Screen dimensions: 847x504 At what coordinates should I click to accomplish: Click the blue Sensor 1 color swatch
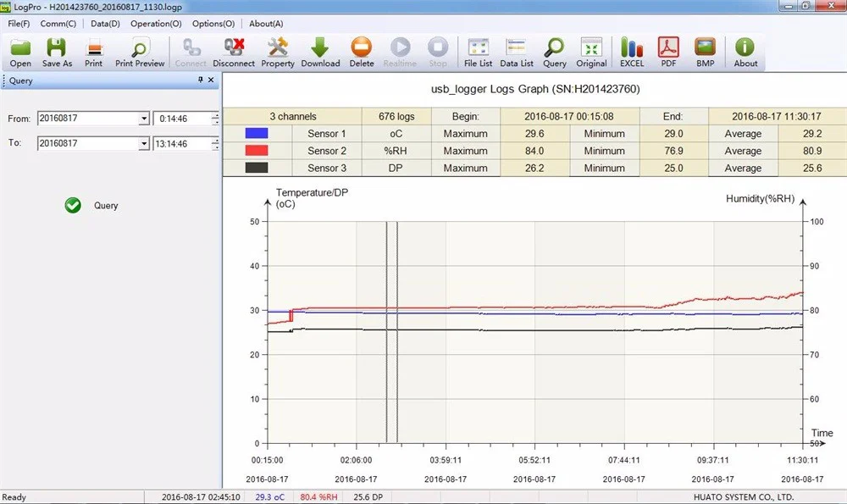click(x=257, y=134)
